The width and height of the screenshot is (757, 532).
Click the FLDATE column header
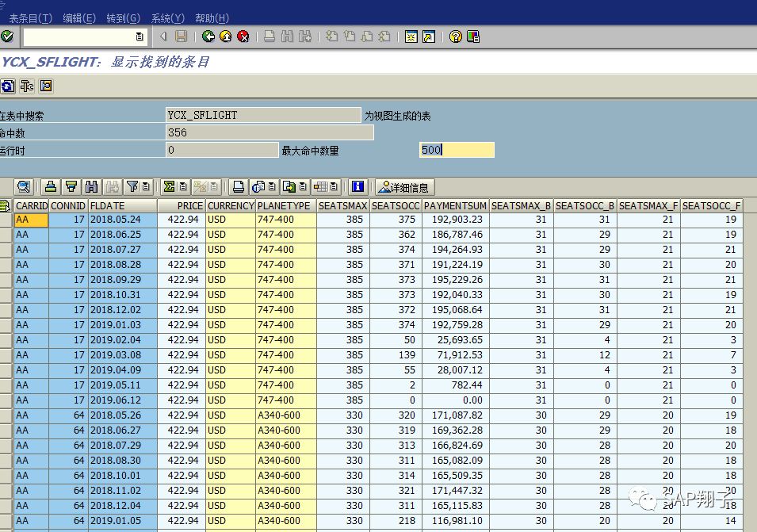tap(123, 205)
